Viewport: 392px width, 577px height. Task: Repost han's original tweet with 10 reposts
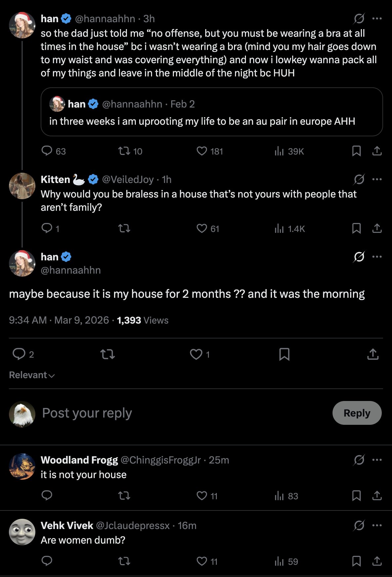coord(124,151)
